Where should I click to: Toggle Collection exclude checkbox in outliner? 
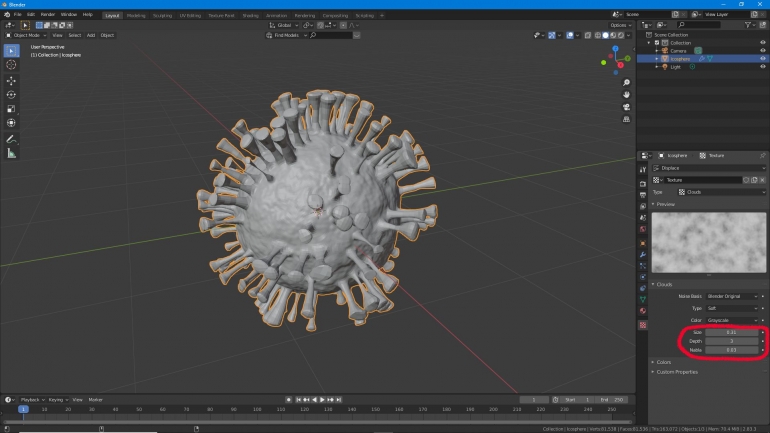[657, 43]
